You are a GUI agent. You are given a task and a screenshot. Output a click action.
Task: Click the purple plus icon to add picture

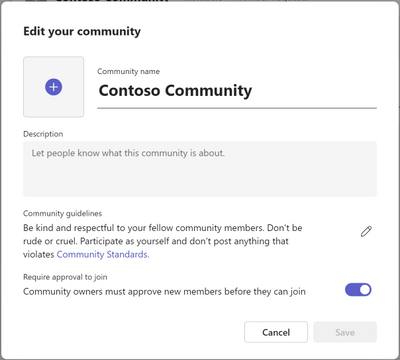(x=53, y=87)
